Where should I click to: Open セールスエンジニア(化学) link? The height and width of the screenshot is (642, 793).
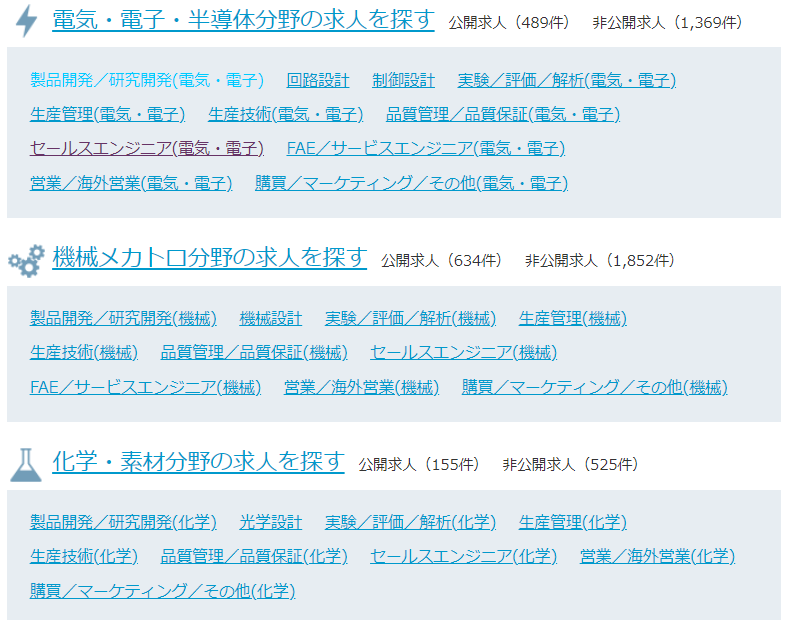pyautogui.click(x=463, y=557)
